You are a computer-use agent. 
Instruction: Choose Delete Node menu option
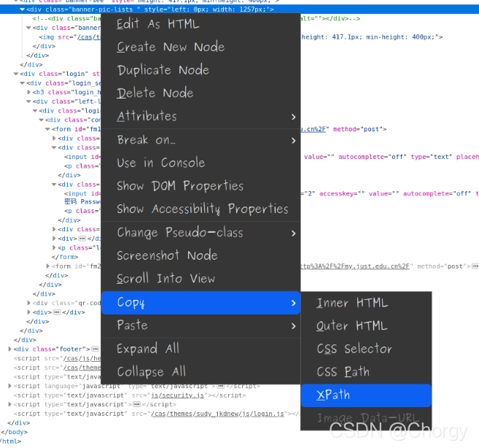click(200, 93)
